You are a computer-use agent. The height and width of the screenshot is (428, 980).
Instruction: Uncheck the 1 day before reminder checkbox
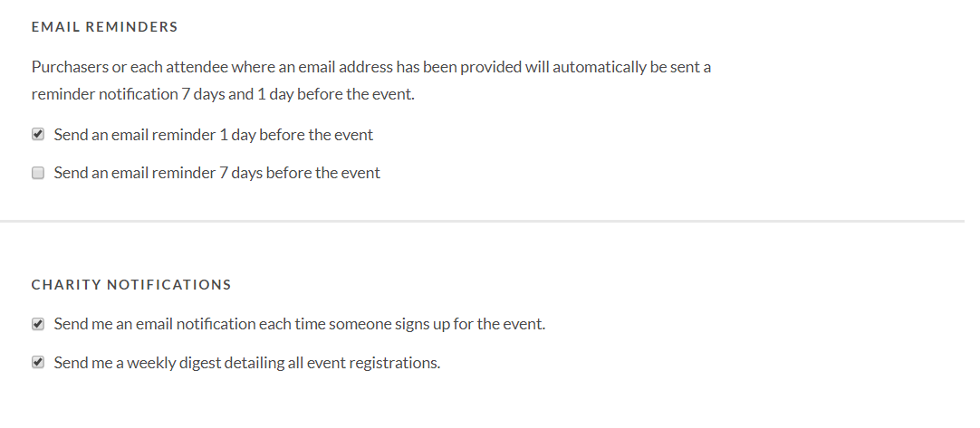click(x=38, y=135)
